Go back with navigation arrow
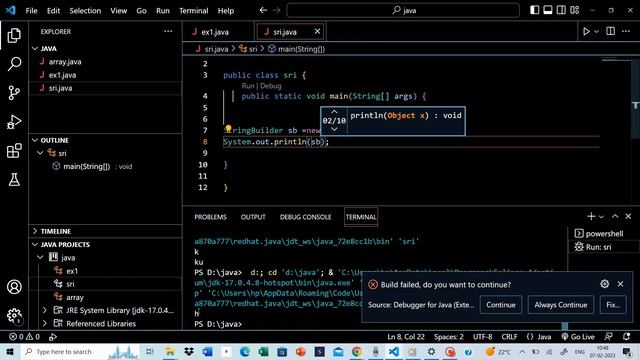Screen dimensions: 640x360 tap(263, 10)
